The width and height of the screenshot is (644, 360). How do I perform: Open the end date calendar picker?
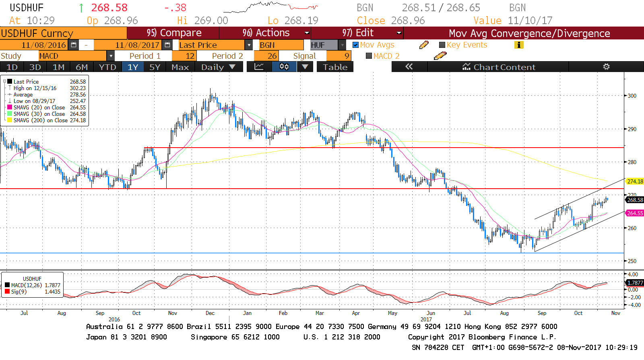coord(167,45)
